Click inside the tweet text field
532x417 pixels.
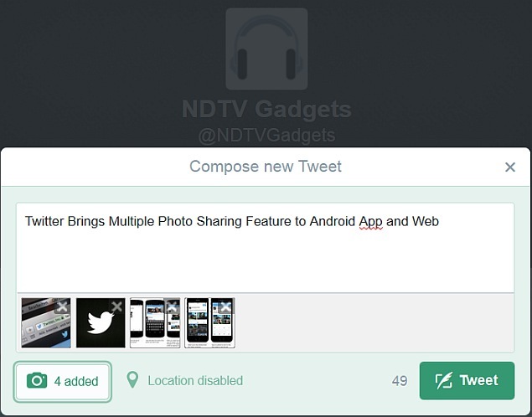click(266, 248)
